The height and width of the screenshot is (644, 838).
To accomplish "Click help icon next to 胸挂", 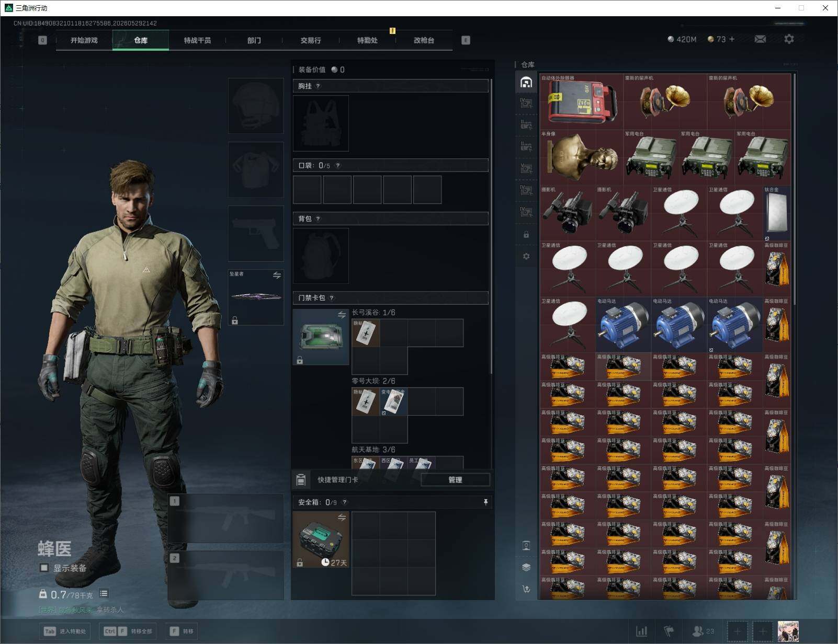I will (318, 86).
